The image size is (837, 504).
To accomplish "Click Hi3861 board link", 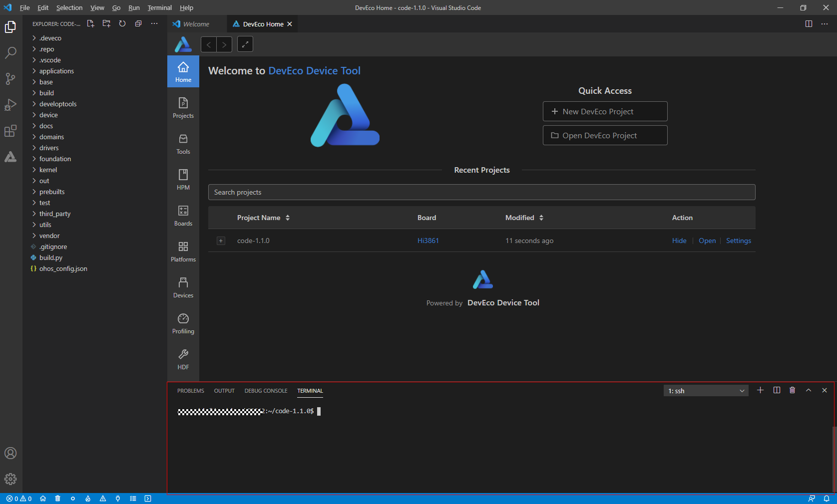I will click(x=428, y=241).
